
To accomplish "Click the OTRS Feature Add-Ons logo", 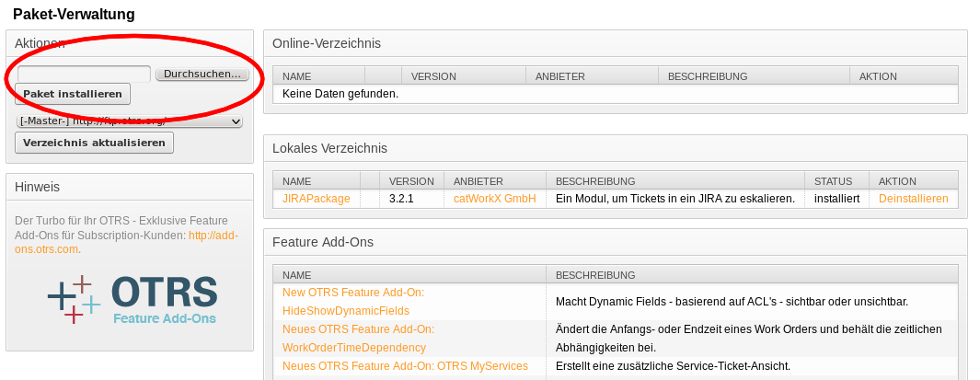I will point(132,299).
